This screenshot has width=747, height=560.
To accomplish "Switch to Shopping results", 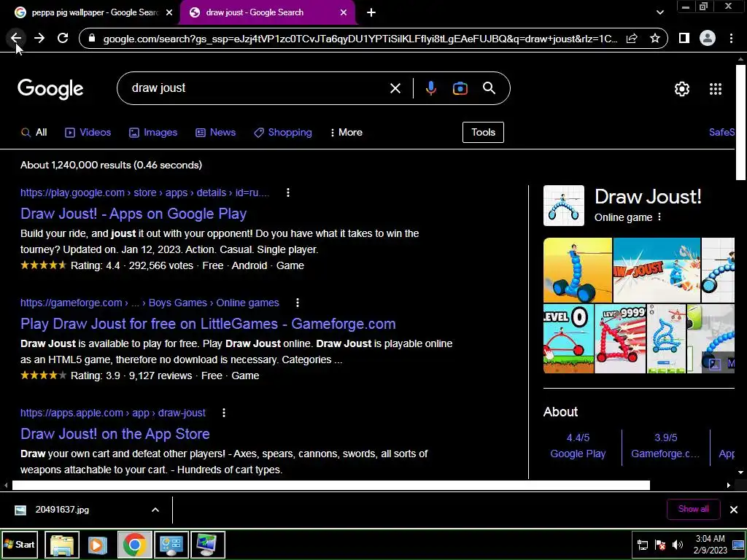I will coord(283,133).
